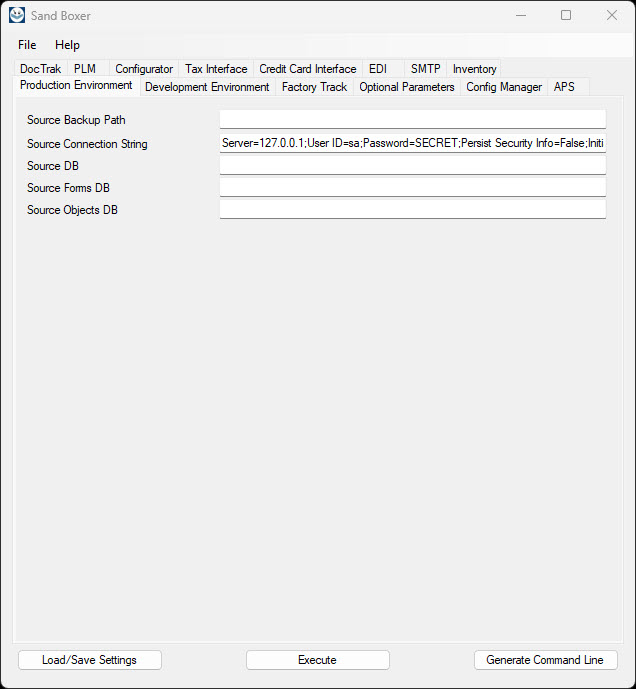Open the Configurator tab
Viewport: 636px width, 689px height.
coord(144,69)
